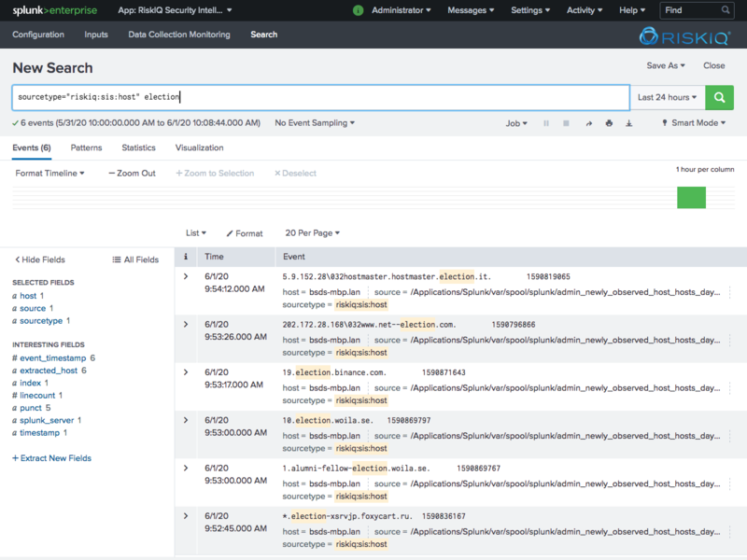Switch to the Visualization tab
This screenshot has width=747, height=560.
pos(199,147)
